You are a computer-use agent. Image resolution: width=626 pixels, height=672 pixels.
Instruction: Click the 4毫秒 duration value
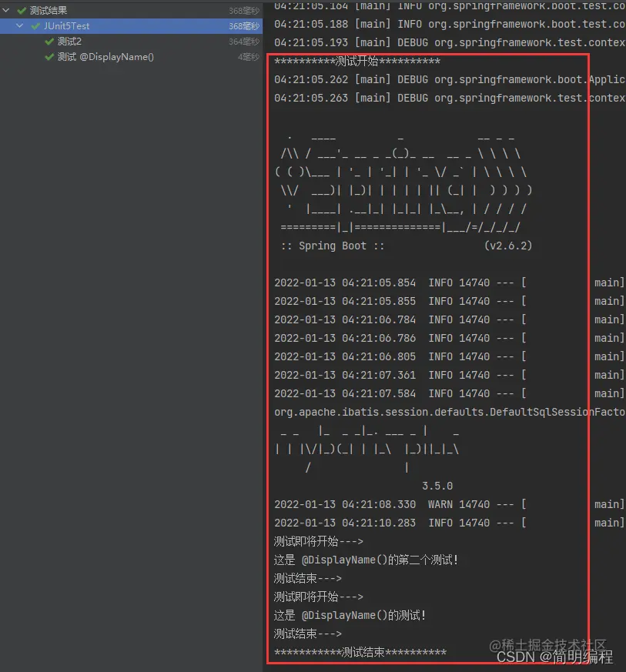(x=249, y=57)
